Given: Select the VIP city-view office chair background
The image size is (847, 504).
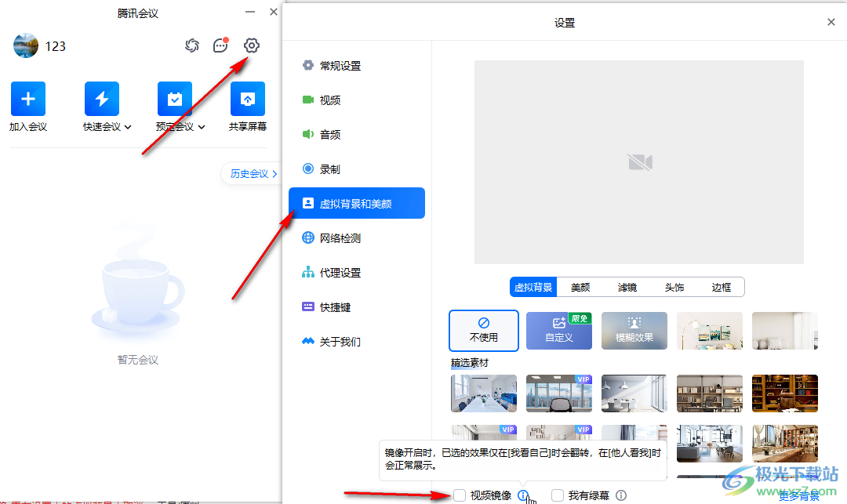Looking at the screenshot, I should click(559, 393).
